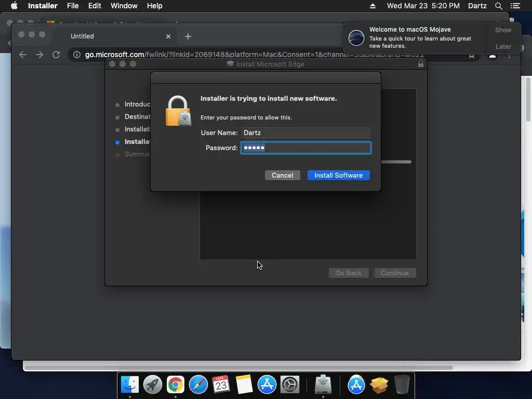532x399 pixels.
Task: Click the Installation Type step in installer sidebar
Action: 137,129
